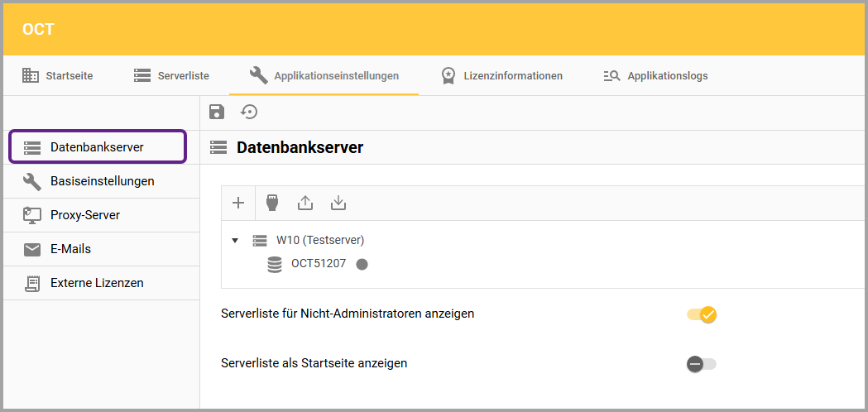Open Basiseinstellungen in the sidebar

click(x=102, y=181)
